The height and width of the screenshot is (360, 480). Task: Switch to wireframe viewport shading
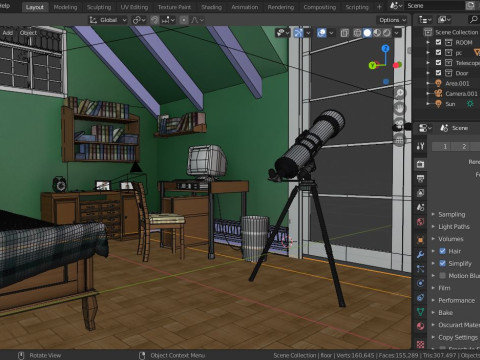357,33
